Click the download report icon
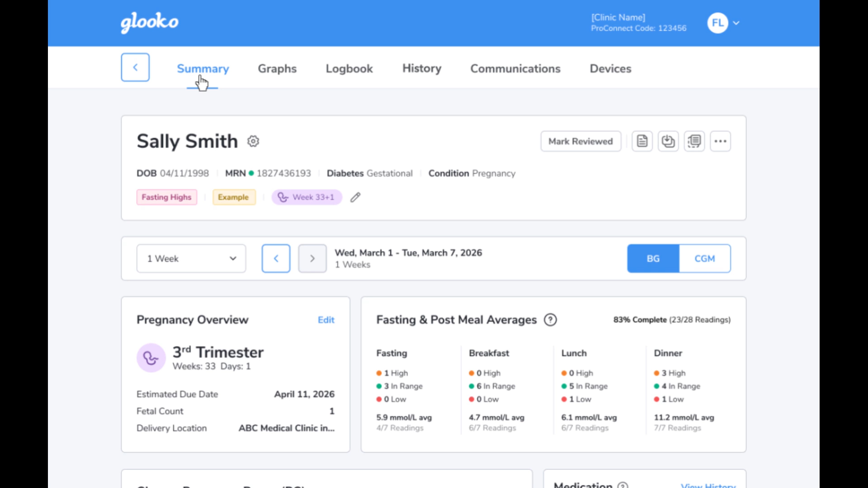The height and width of the screenshot is (488, 868). 668,141
